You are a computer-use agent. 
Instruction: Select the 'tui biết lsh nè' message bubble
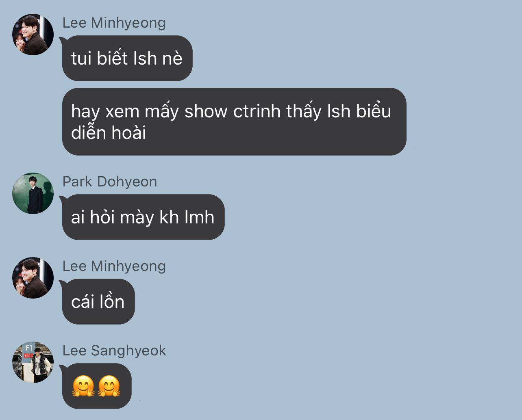(127, 58)
